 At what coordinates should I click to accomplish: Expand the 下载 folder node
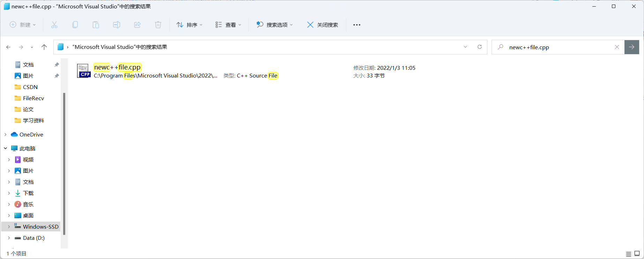pos(9,193)
